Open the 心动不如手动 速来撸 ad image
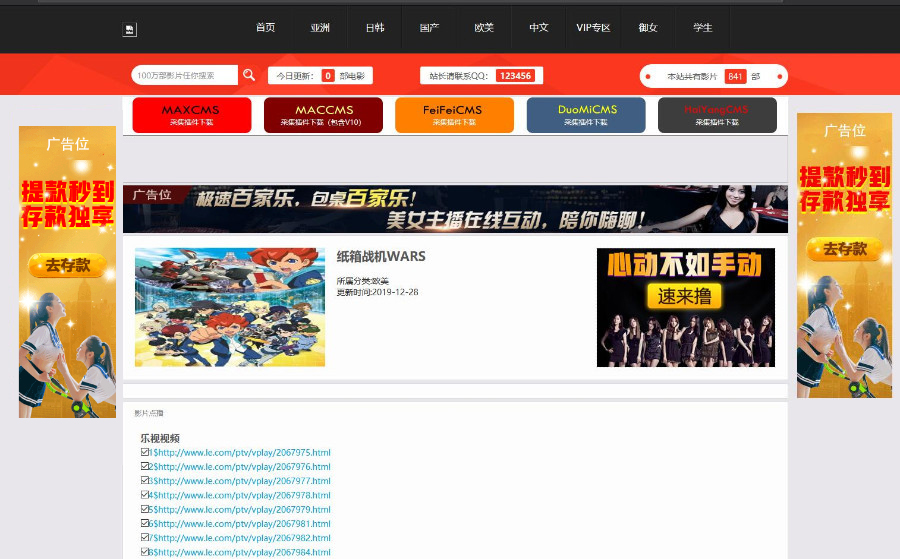 coord(686,307)
